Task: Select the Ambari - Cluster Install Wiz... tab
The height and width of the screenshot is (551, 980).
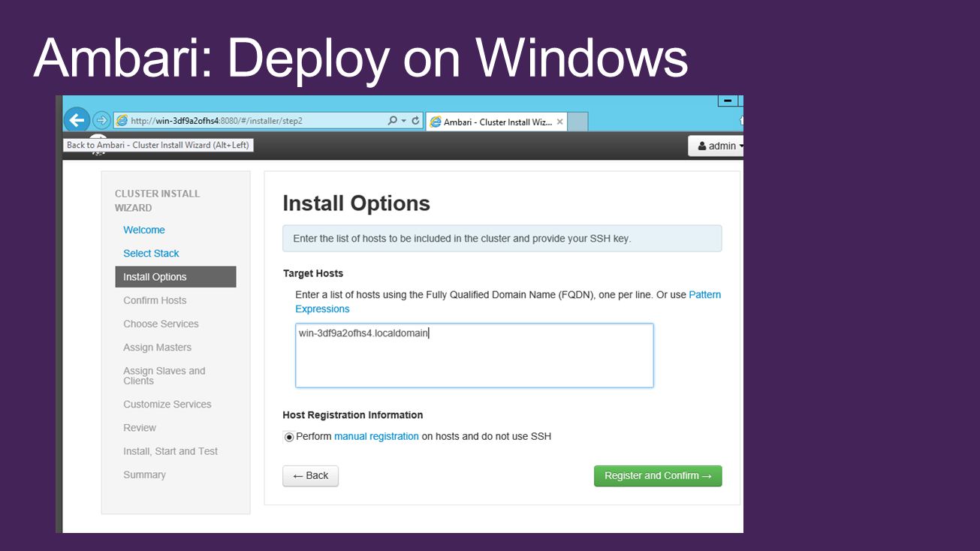Action: (496, 122)
